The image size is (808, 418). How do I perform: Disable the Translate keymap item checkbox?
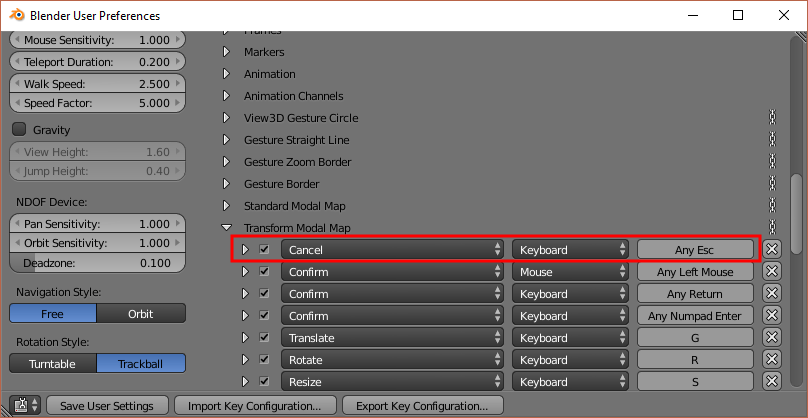point(264,338)
